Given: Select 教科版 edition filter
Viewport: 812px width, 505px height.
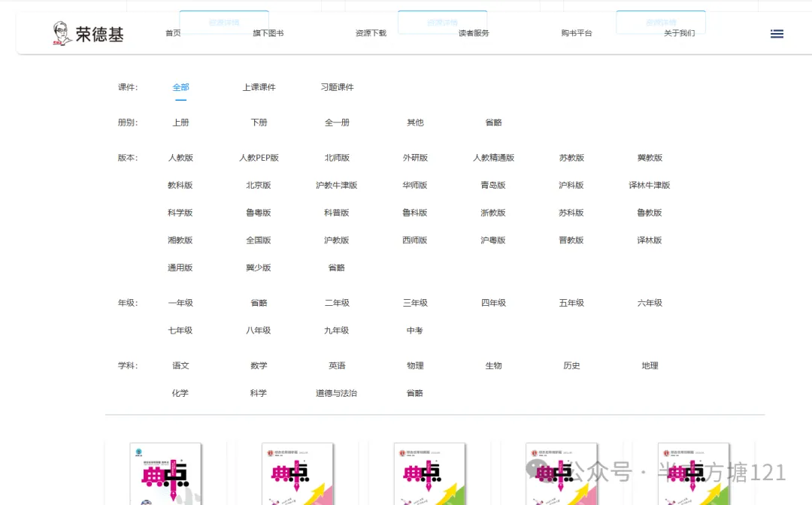Looking at the screenshot, I should 180,185.
